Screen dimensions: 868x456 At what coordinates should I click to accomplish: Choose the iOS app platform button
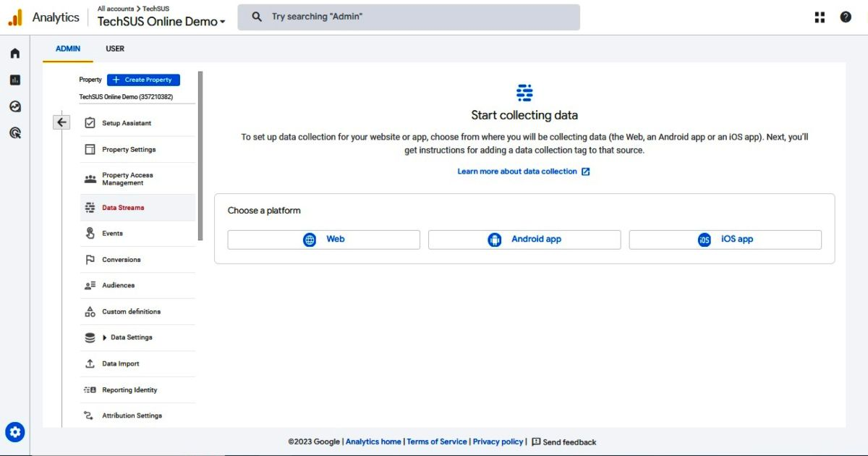pos(726,240)
